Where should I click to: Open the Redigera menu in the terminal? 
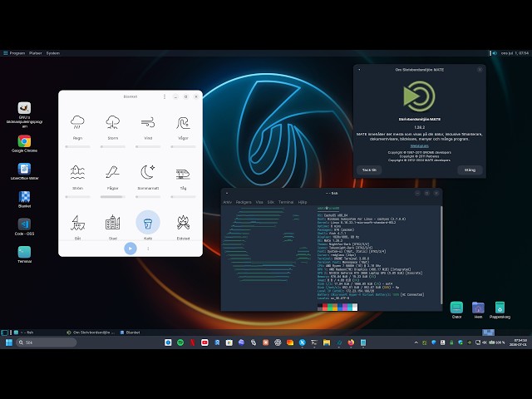pyautogui.click(x=244, y=202)
